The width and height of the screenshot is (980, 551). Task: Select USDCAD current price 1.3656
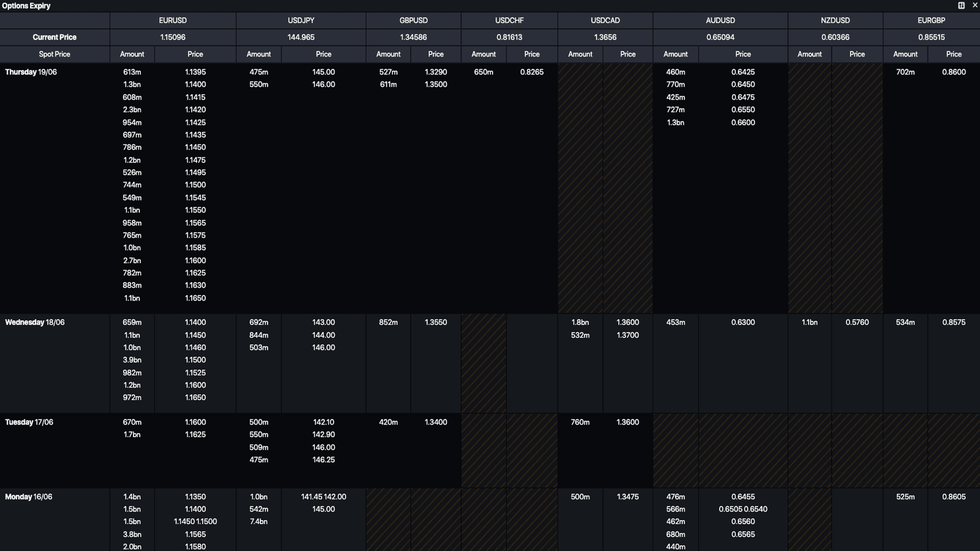click(605, 37)
